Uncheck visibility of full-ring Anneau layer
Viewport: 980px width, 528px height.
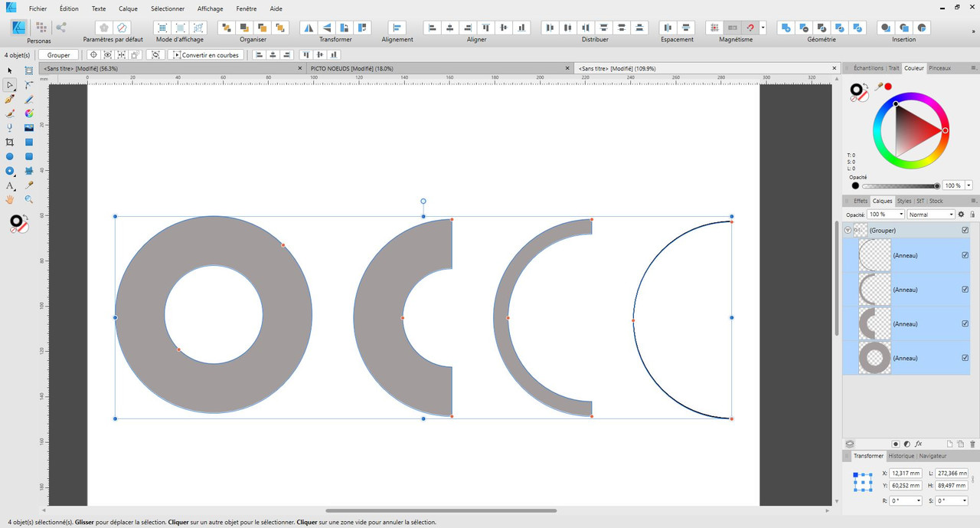(x=965, y=358)
